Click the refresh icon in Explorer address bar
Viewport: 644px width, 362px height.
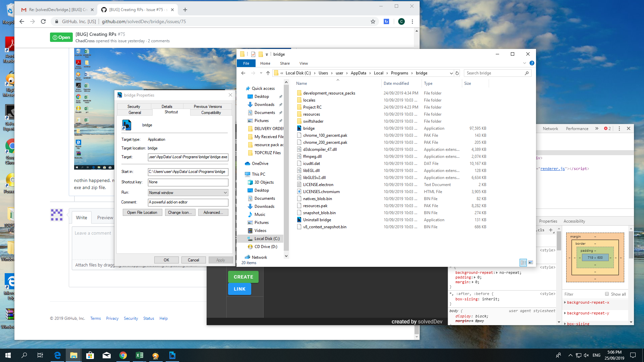pos(457,73)
